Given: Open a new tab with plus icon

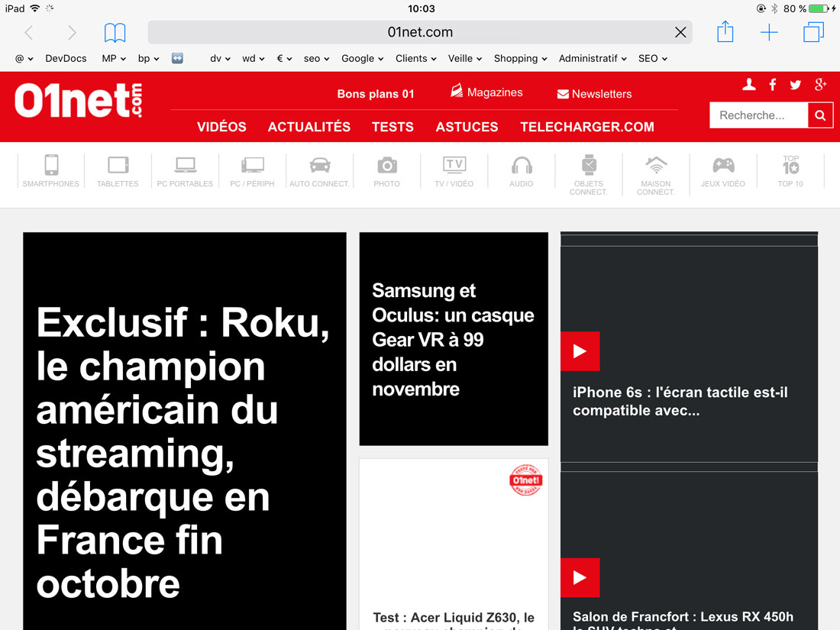Looking at the screenshot, I should point(769,33).
